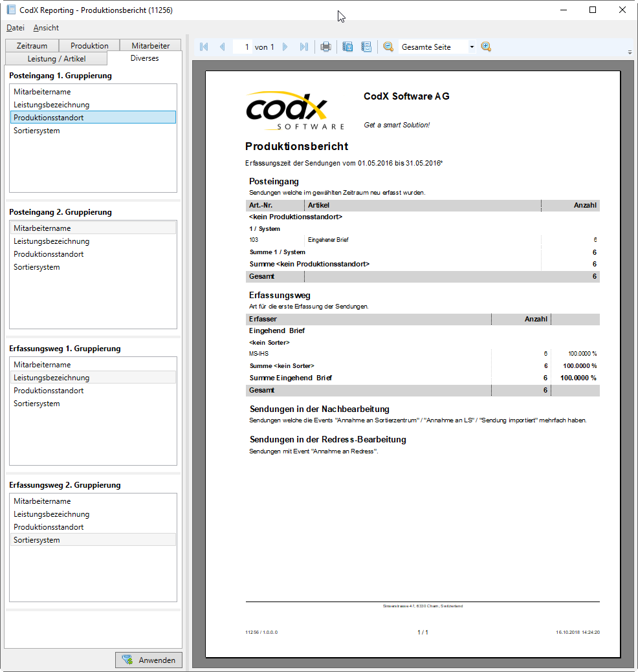Select Produktionsstandort in Erfassungsweg 2. Gruppierung

click(93, 526)
